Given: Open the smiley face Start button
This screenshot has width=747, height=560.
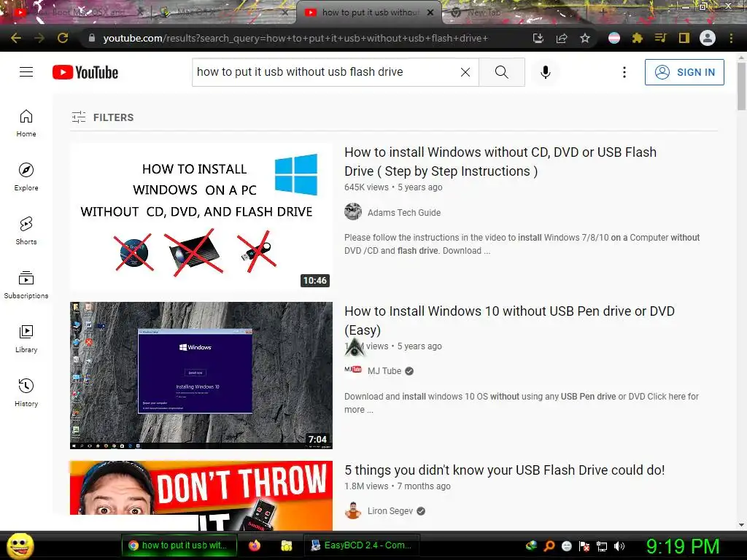Looking at the screenshot, I should 20,546.
